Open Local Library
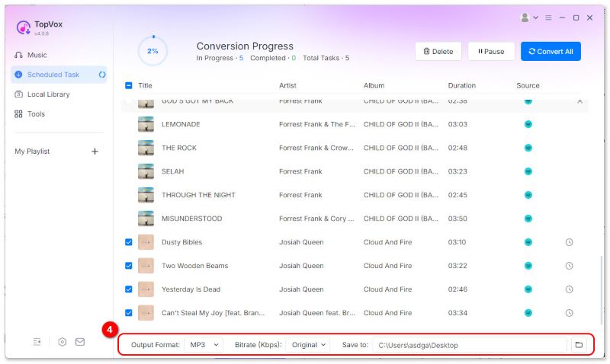 tap(42, 94)
